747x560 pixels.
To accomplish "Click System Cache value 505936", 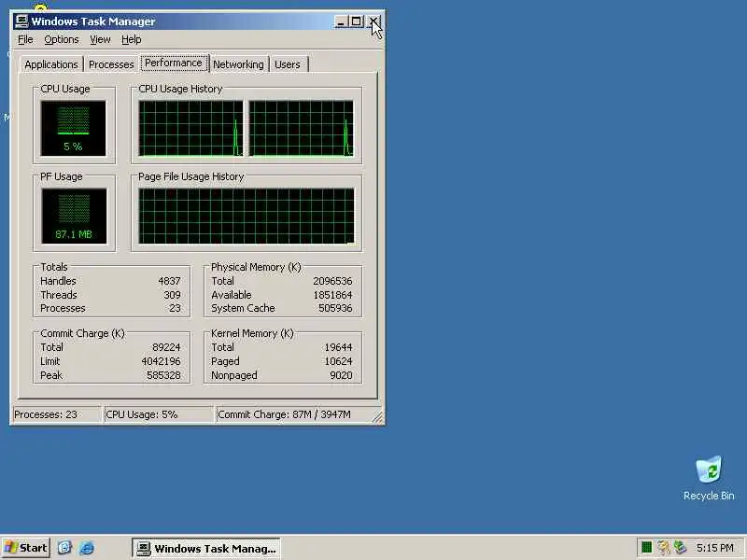I will pyautogui.click(x=335, y=308).
